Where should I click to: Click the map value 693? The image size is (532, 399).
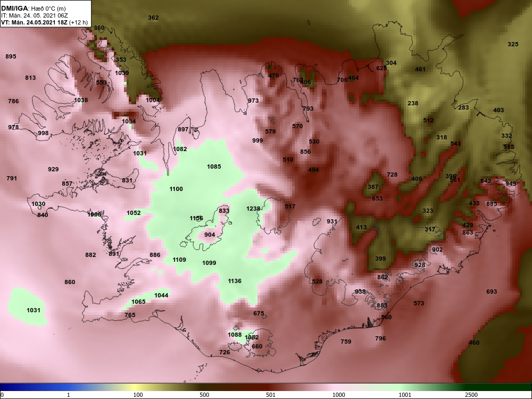point(492,292)
